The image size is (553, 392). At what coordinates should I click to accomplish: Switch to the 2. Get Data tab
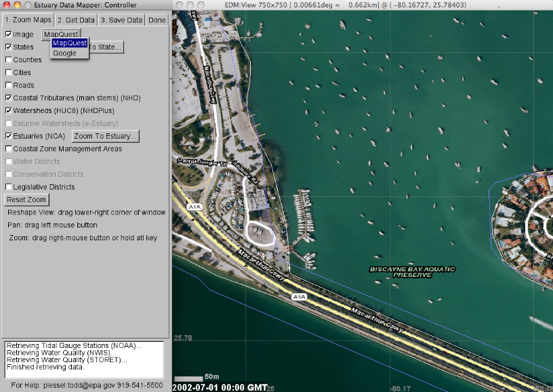click(x=77, y=20)
